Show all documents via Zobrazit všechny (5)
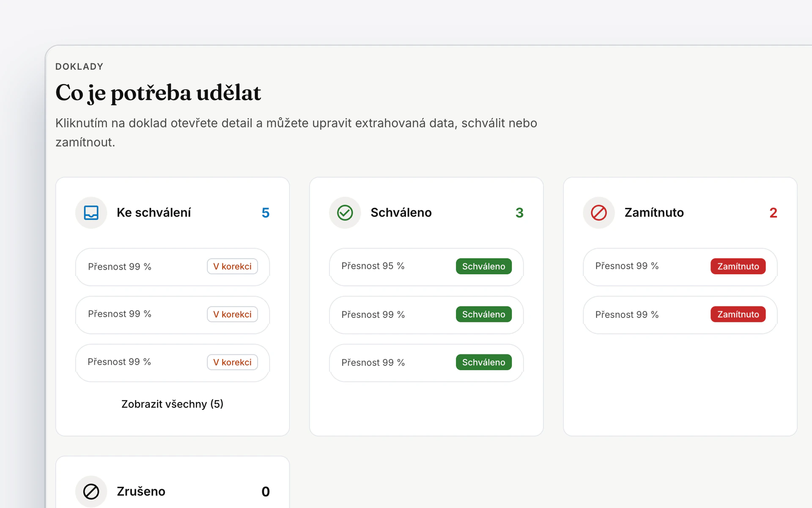 pyautogui.click(x=173, y=404)
